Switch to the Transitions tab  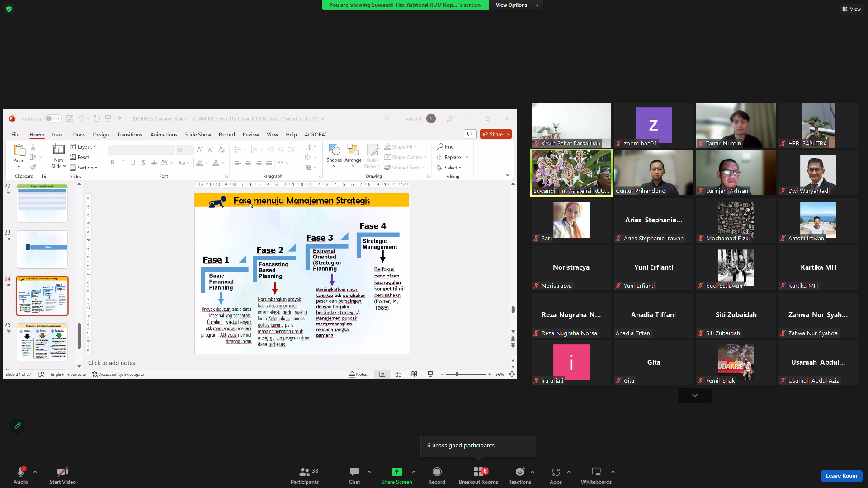[129, 135]
